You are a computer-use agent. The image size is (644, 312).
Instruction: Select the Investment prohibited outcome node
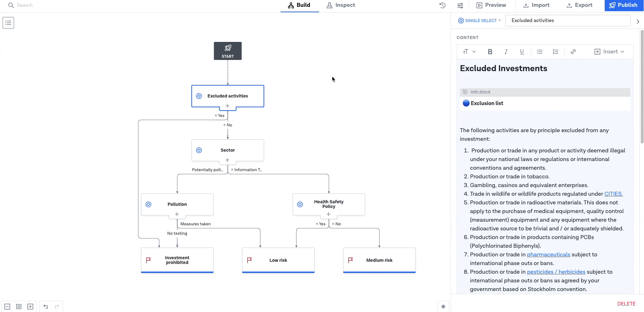tap(177, 260)
